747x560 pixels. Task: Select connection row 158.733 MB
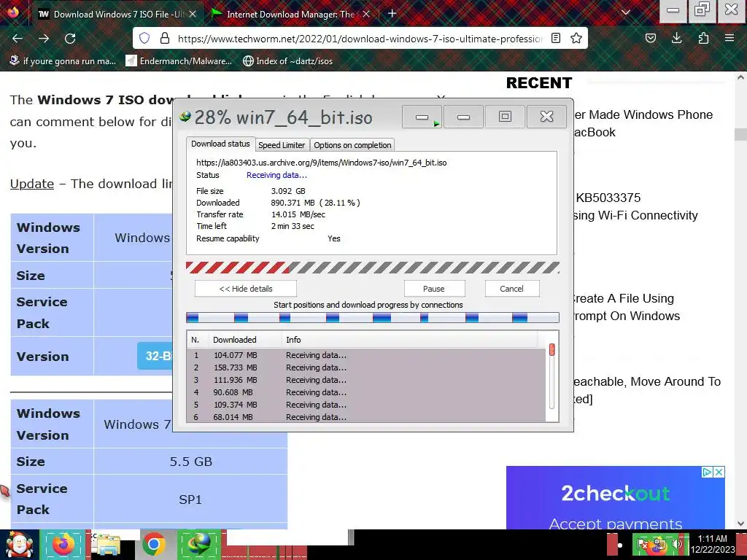pyautogui.click(x=367, y=367)
